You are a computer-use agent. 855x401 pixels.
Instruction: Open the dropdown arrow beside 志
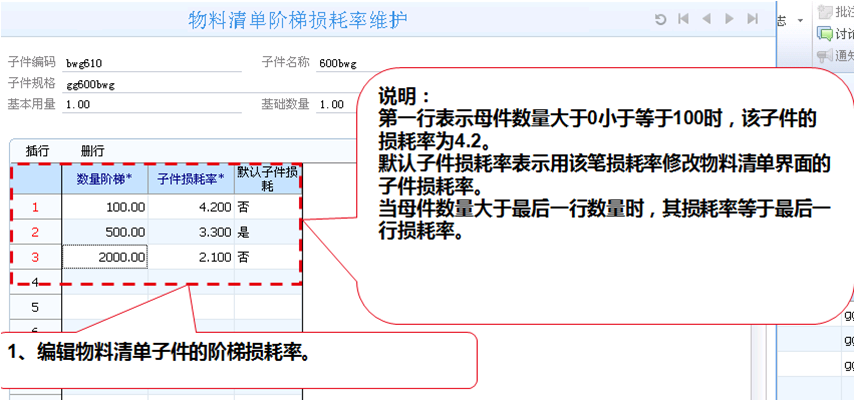point(801,20)
